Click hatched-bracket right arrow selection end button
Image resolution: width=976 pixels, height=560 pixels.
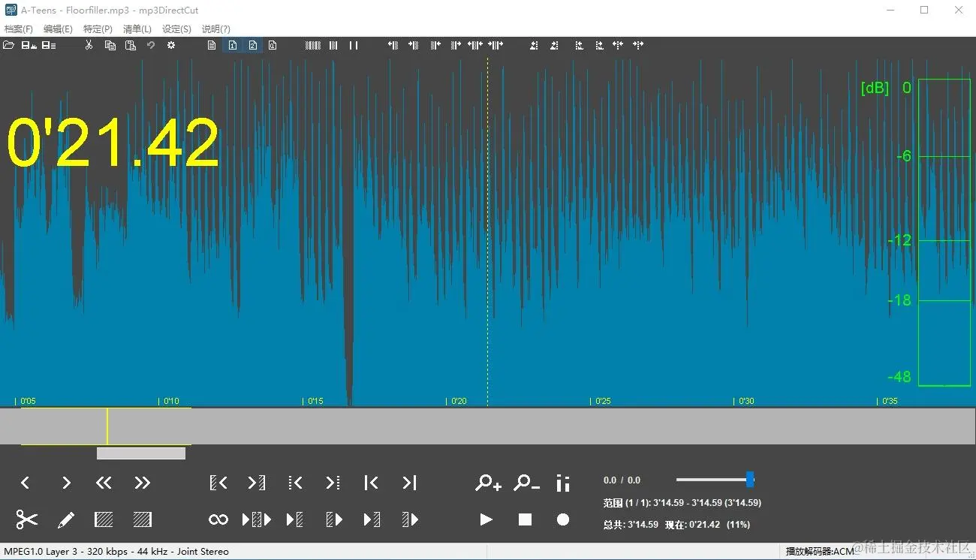(x=257, y=483)
